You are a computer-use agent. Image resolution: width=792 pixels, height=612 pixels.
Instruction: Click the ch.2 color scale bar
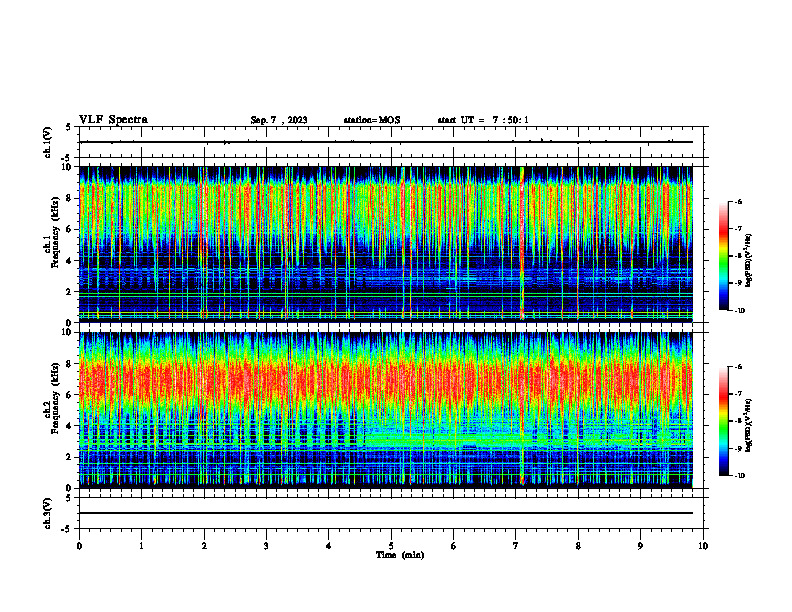click(724, 421)
